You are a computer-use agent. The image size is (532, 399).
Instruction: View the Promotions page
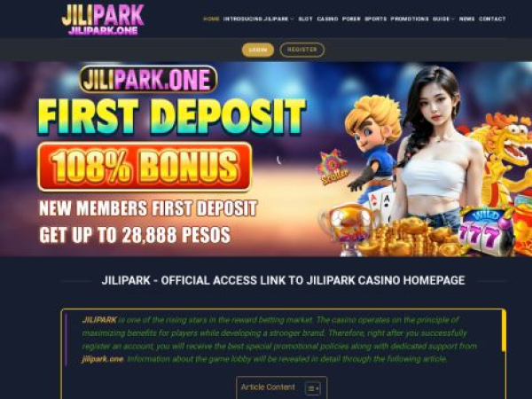(410, 19)
